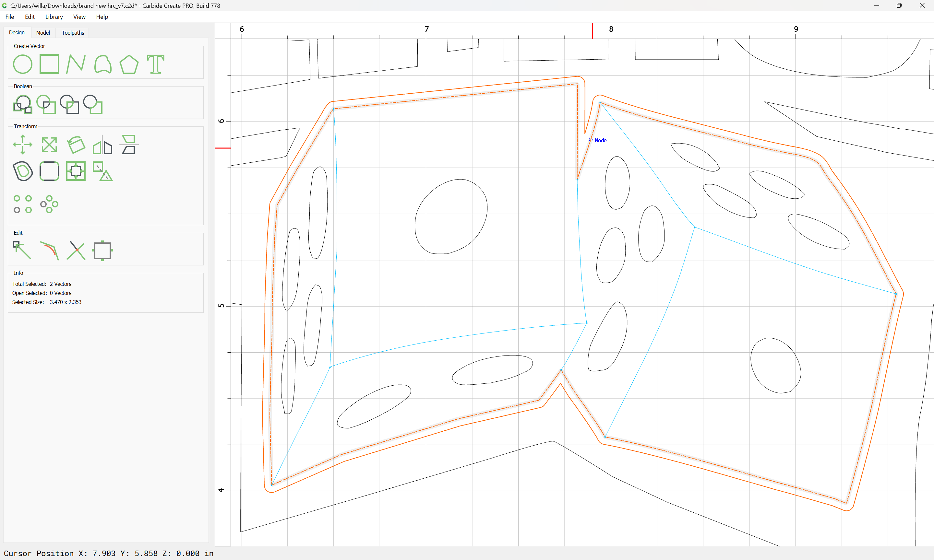Open the Linear Array tool

[23, 204]
